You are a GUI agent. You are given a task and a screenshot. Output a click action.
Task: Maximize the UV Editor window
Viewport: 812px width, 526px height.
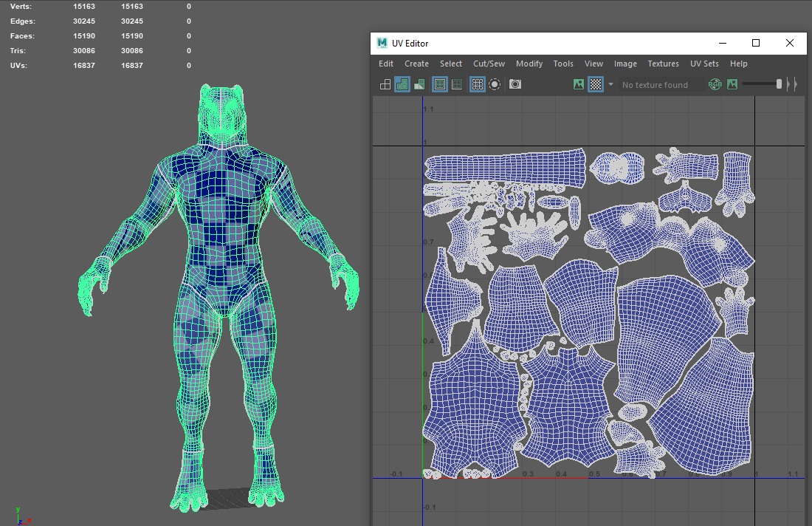[x=756, y=43]
